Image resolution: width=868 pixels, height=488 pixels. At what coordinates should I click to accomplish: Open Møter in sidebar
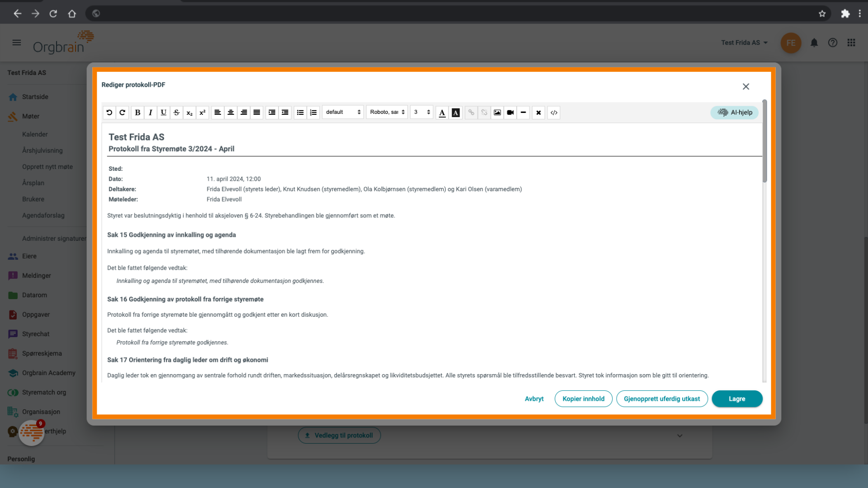[31, 116]
